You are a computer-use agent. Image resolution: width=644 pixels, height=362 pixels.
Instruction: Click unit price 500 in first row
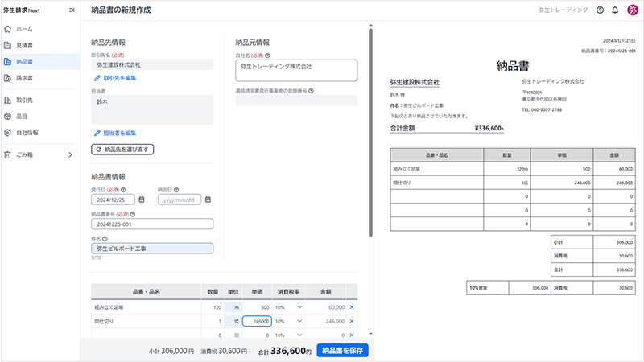click(257, 307)
